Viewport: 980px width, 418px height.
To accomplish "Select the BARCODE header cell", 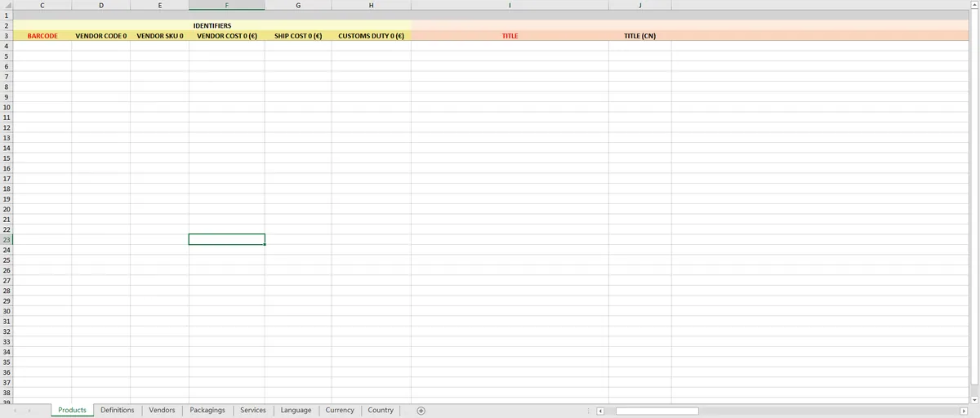I will 42,36.
